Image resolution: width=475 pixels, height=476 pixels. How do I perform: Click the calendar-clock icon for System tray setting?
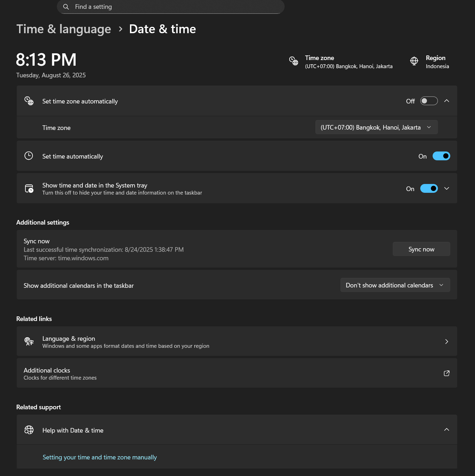(x=29, y=189)
